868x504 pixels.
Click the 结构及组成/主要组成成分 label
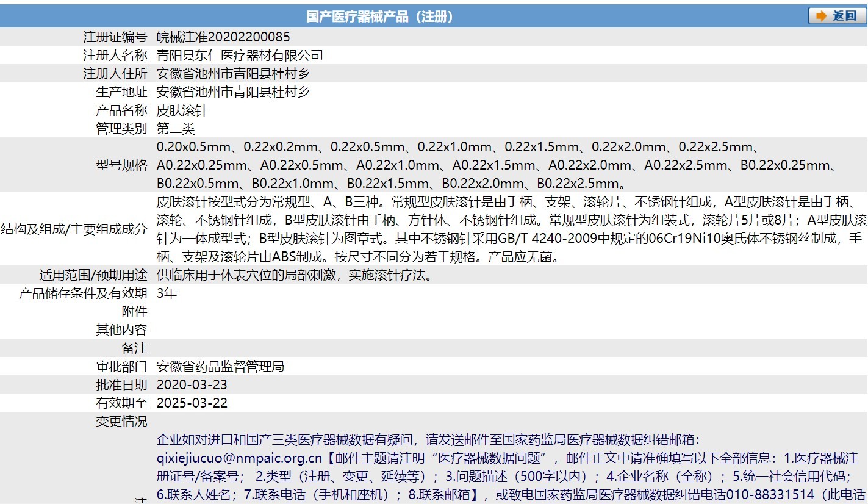[x=74, y=229]
